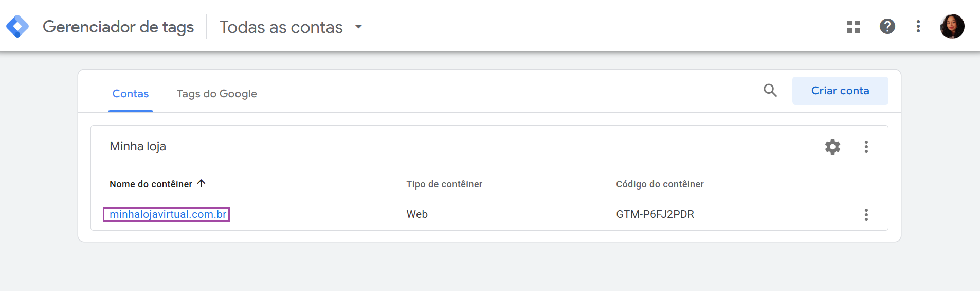Click the Gerenciador de tags title
Image resolution: width=980 pixels, height=291 pixels.
118,27
